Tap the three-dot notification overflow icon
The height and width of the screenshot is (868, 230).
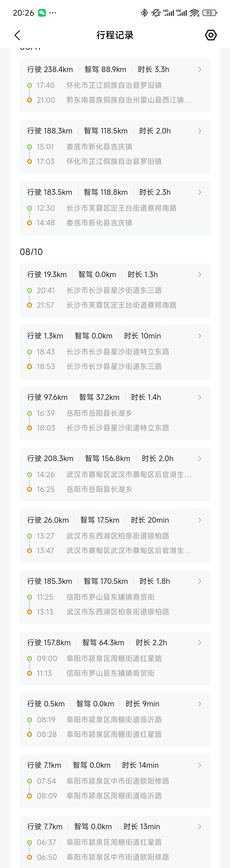tap(53, 13)
